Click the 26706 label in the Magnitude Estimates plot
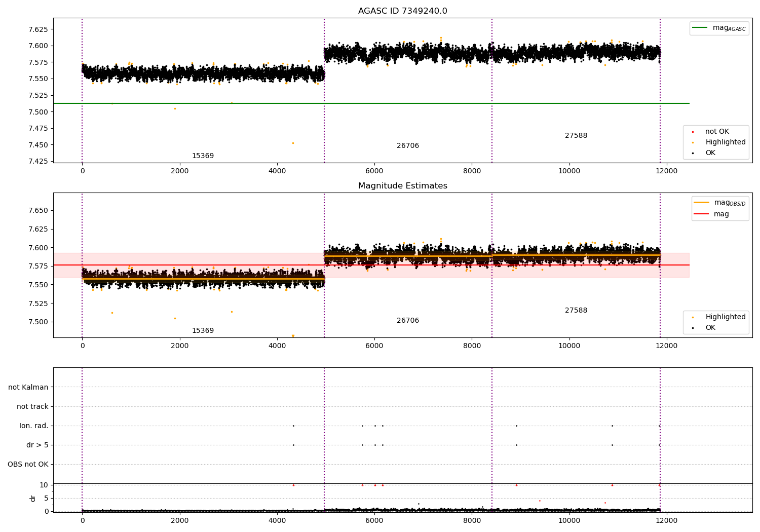 click(408, 321)
